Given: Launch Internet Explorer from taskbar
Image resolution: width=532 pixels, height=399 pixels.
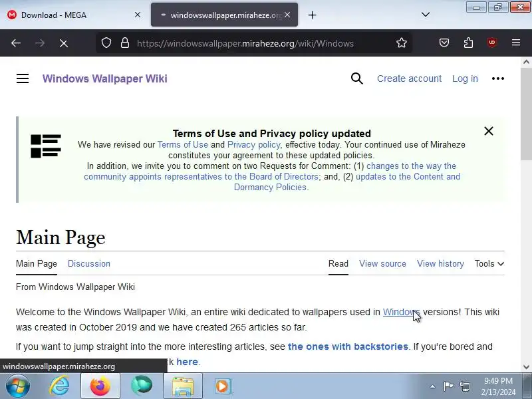Looking at the screenshot, I should click(x=59, y=386).
